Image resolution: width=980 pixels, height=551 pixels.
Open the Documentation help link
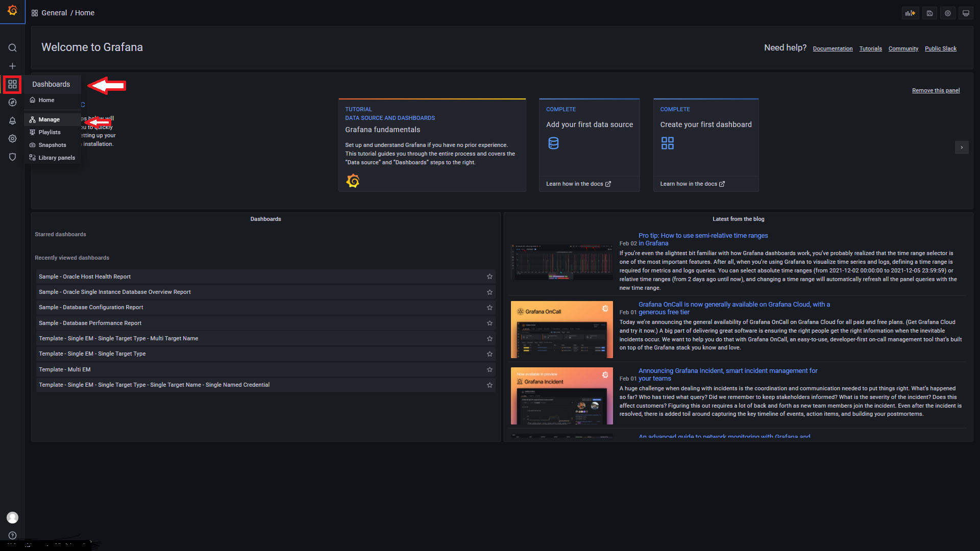832,49
